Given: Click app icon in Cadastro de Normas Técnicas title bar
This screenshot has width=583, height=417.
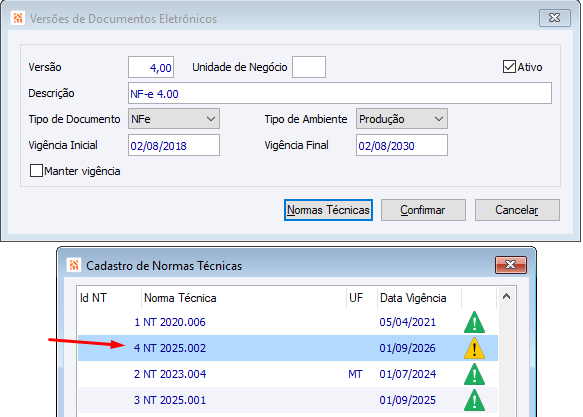Looking at the screenshot, I should coord(74,265).
